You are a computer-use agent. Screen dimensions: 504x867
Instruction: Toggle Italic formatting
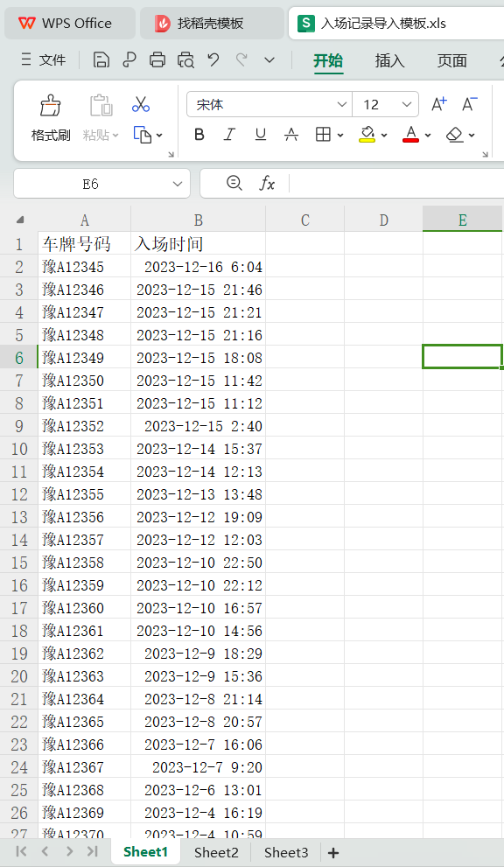pos(229,135)
